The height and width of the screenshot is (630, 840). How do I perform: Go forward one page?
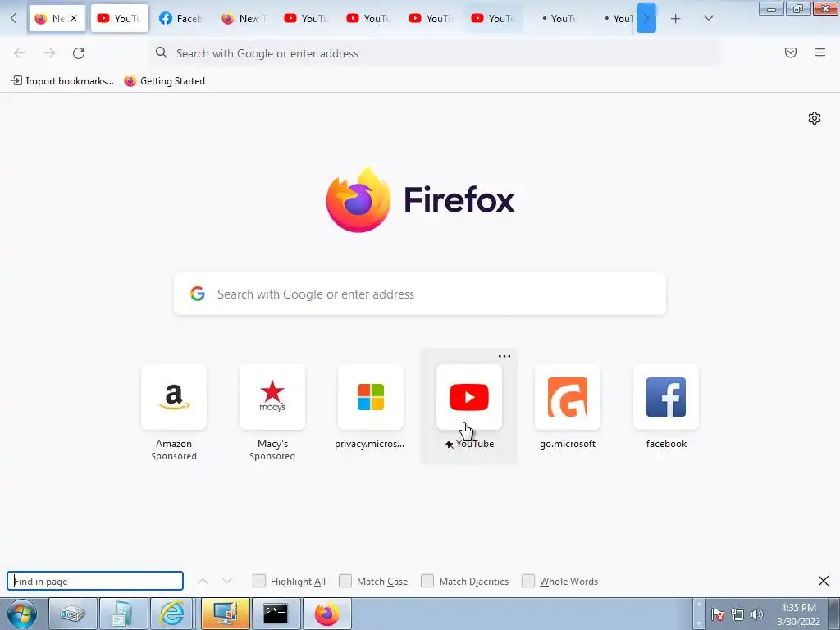(49, 53)
